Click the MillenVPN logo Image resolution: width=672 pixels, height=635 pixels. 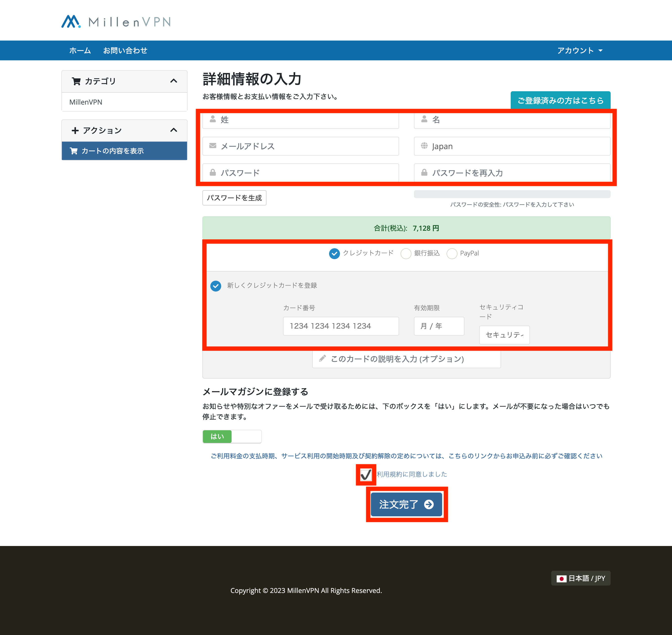coord(116,22)
